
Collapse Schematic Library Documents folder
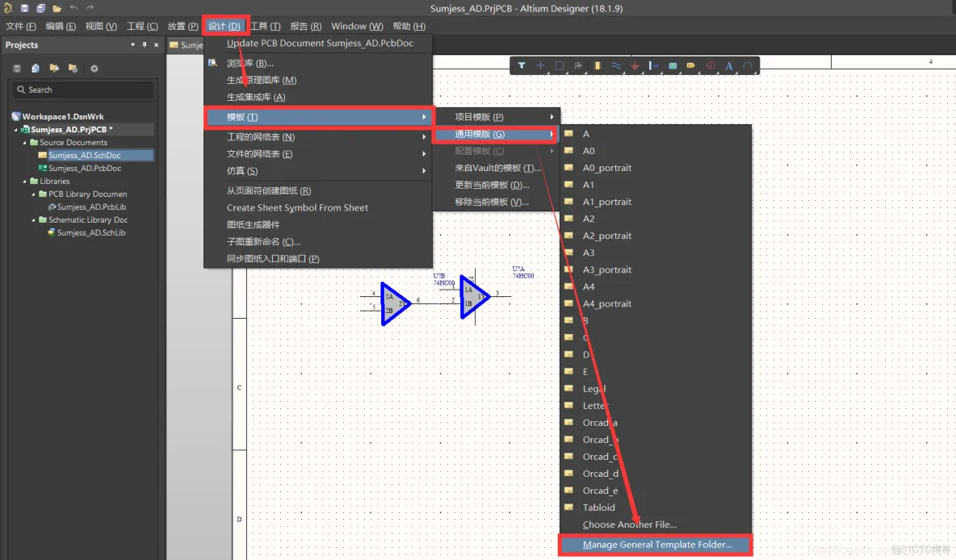coord(34,219)
